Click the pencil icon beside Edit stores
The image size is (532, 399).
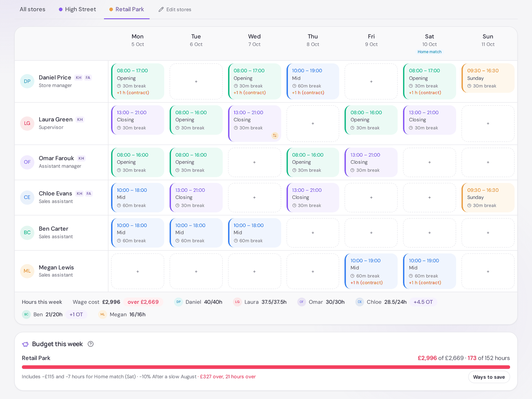(161, 9)
